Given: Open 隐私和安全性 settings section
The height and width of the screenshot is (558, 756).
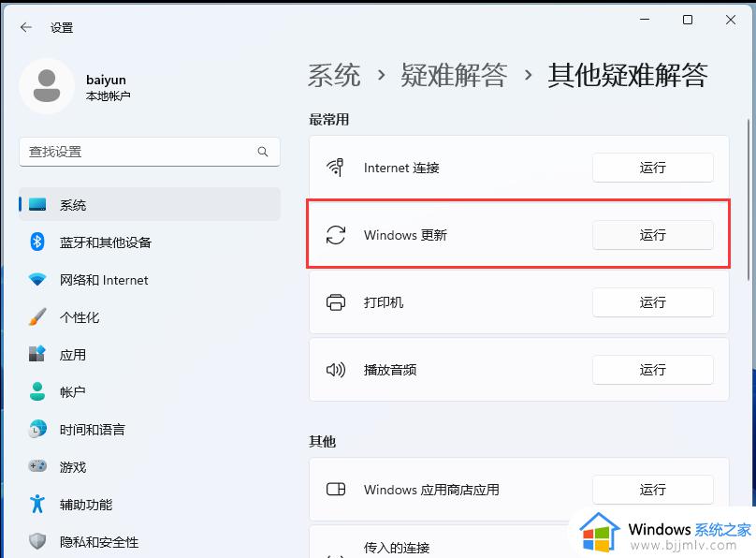Looking at the screenshot, I should [x=150, y=541].
